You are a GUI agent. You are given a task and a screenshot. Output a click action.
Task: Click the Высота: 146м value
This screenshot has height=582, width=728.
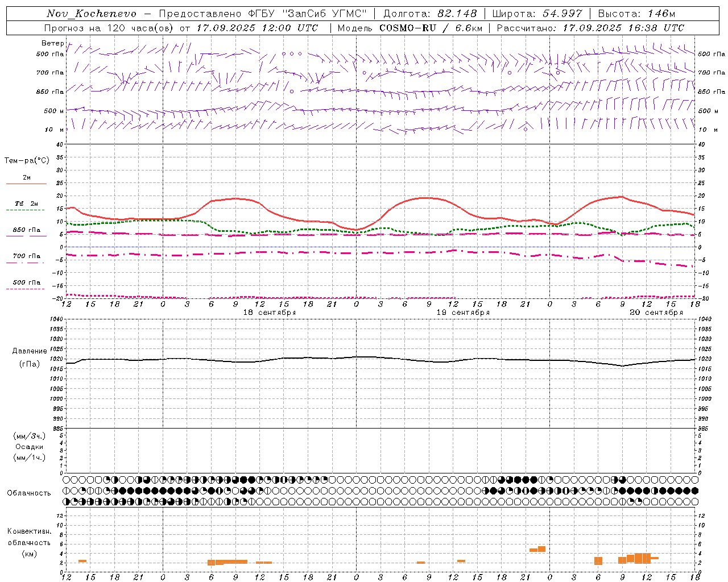(636, 14)
